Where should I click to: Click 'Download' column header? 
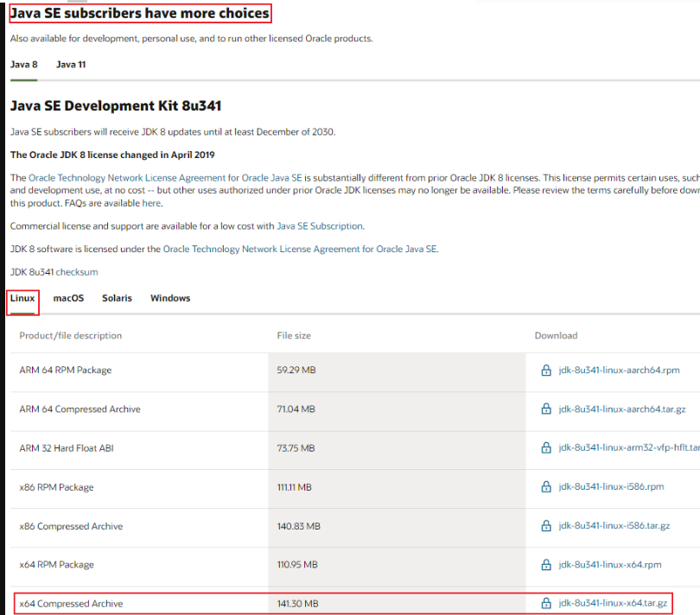pos(557,336)
